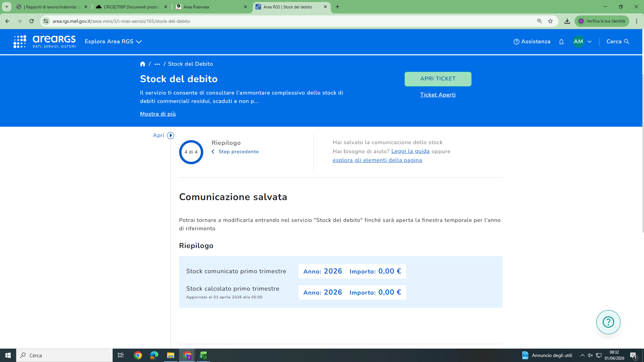Click Stock calcolato primo trimestre label

(x=233, y=289)
